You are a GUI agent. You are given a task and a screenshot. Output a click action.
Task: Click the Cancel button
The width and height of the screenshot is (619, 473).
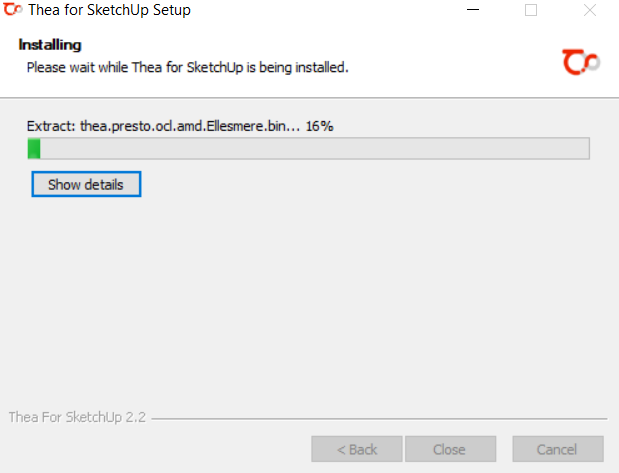click(x=557, y=449)
